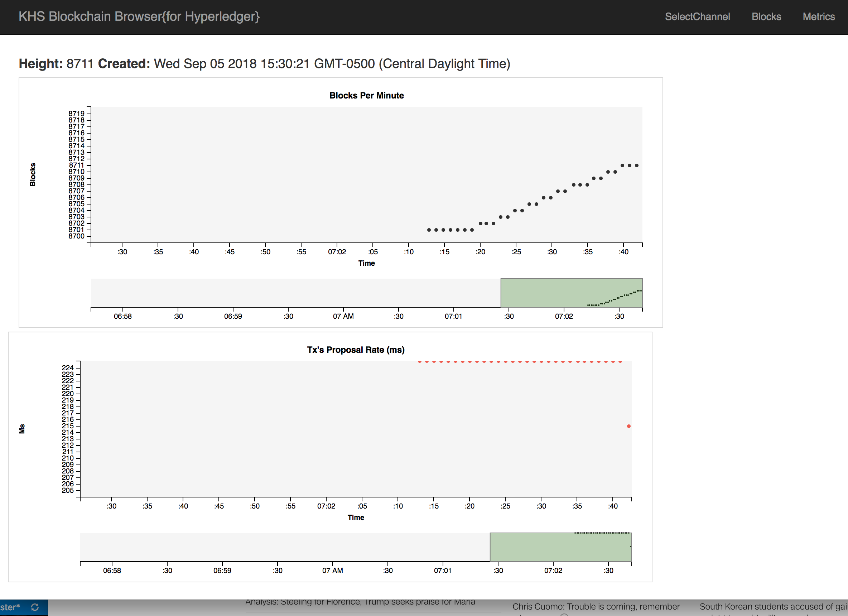Image resolution: width=848 pixels, height=616 pixels.
Task: Click the 06:59 mark on Tx's brush timeline
Action: coord(222,571)
